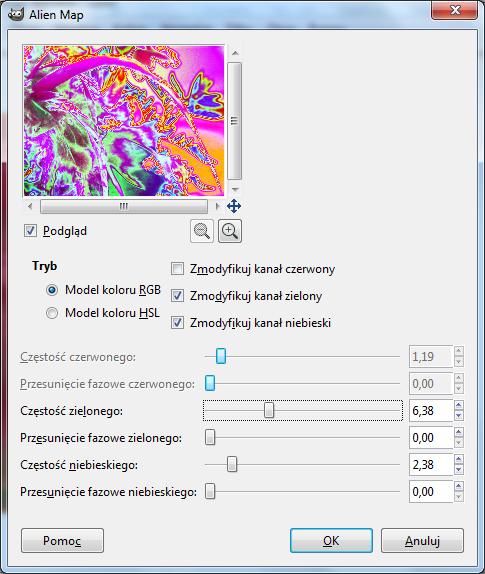Click the OK button
The image size is (485, 574).
pyautogui.click(x=331, y=540)
